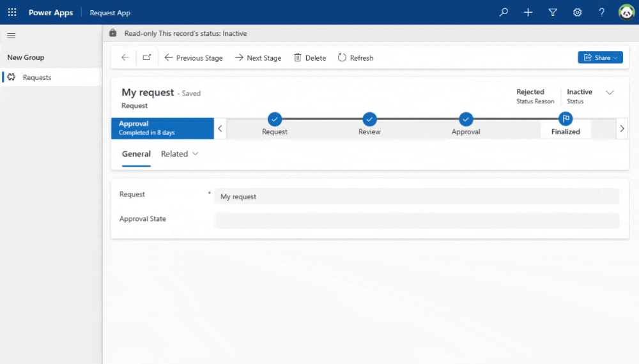Viewport: 639px width, 364px height.
Task: Click the search magnifier icon
Action: (x=504, y=12)
